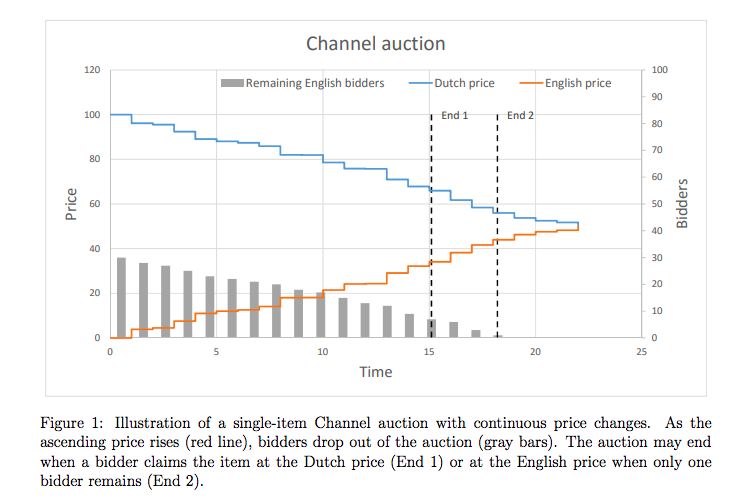Screen dimensions: 740x501
Task: Click the "60" tick on the Price axis
Action: pos(94,204)
